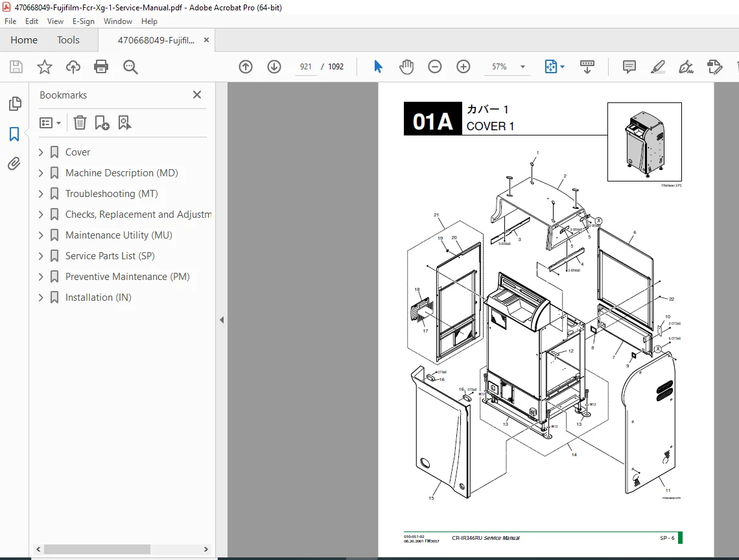Expand the Troubleshooting (MT) bookmark
The width and height of the screenshot is (739, 560).
click(x=41, y=194)
